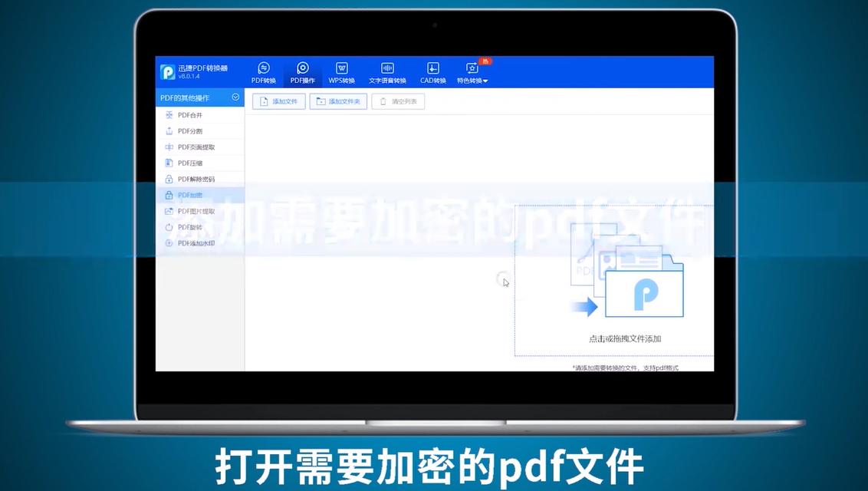Expand the 特色转换 dropdown menu
The width and height of the screenshot is (868, 491).
472,73
